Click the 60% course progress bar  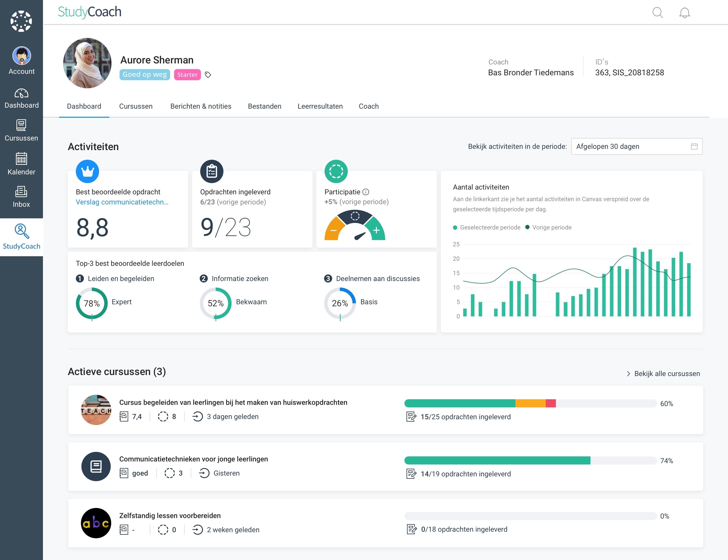coord(530,403)
